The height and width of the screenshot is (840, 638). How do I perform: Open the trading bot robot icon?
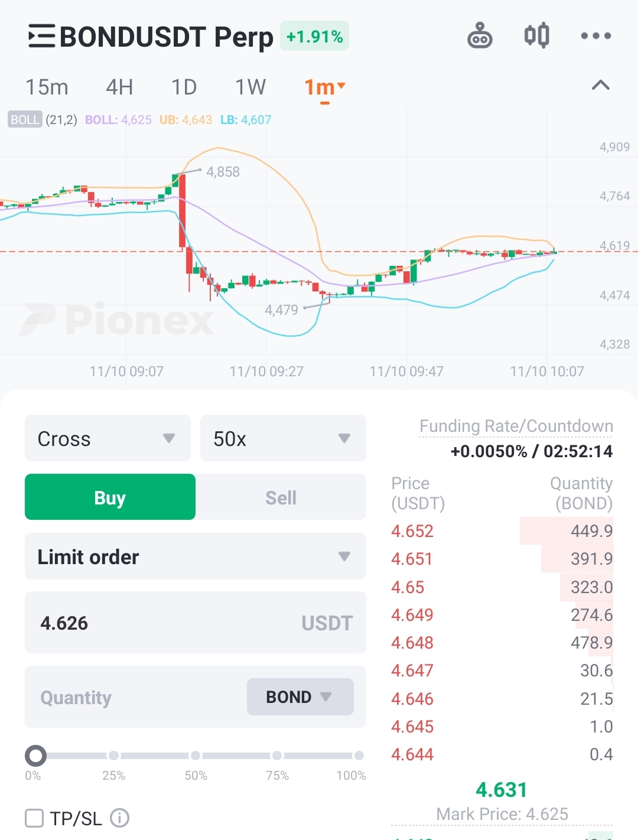click(480, 35)
